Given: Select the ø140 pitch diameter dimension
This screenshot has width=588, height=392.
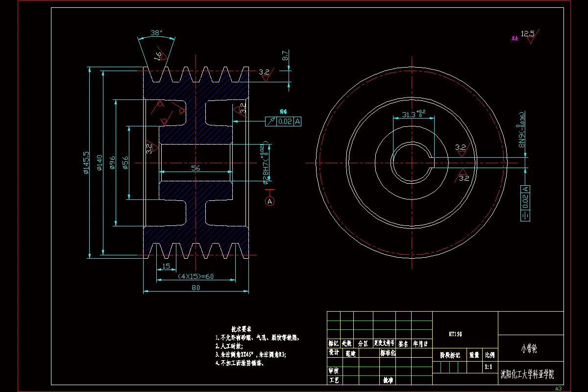Looking at the screenshot, I should pyautogui.click(x=99, y=163).
